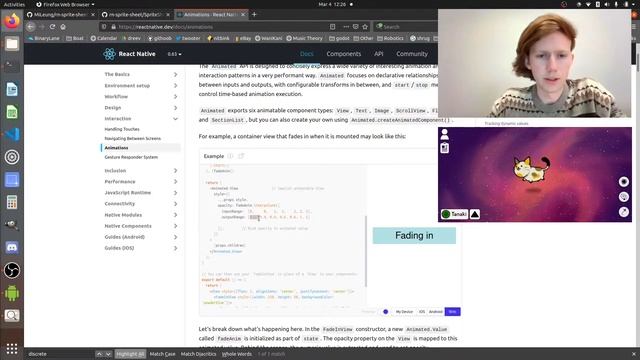Open a new browser tab with plus
640x360 pixels.
coord(254,14)
